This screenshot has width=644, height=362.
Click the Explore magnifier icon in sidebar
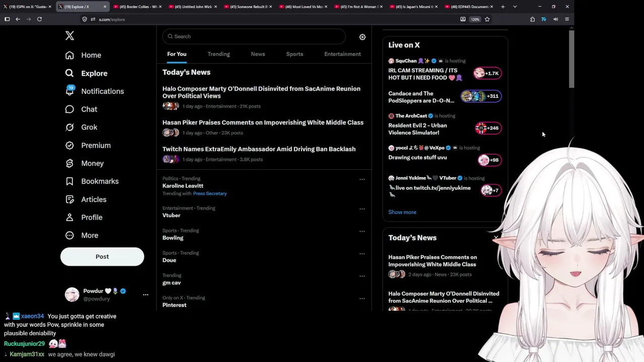(x=69, y=73)
